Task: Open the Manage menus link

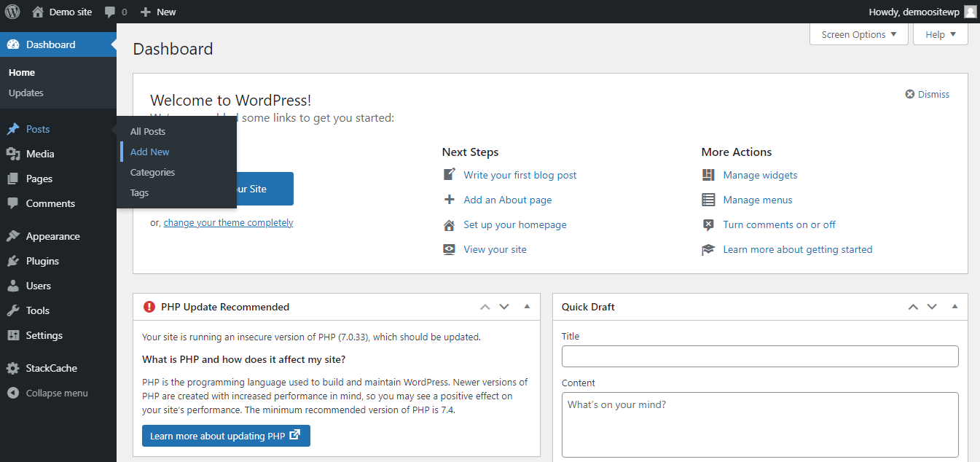Action: (758, 200)
